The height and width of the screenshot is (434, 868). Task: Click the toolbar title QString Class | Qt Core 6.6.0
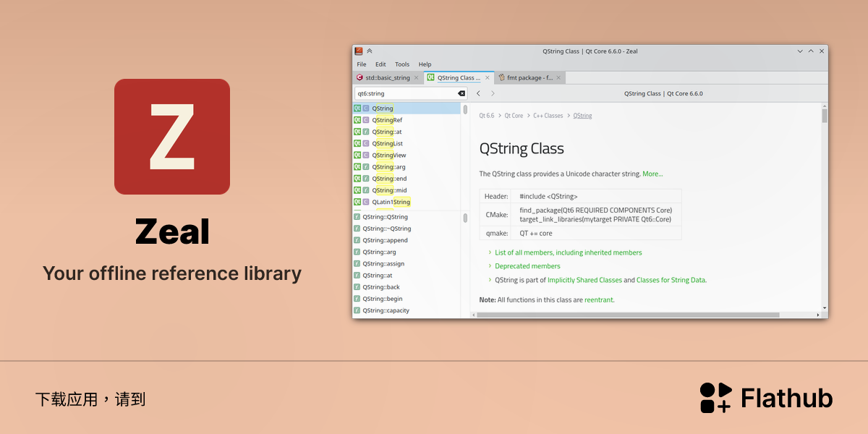point(663,93)
